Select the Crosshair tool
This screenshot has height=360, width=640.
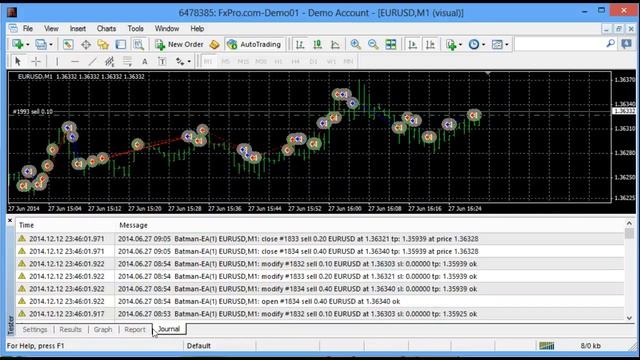(36, 61)
